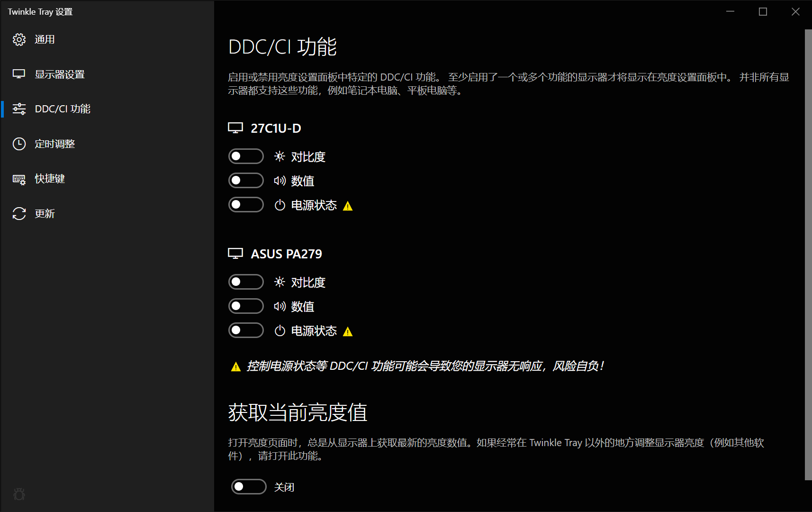Click warning triangle next to 27C1U-D 电源状态
The image size is (812, 512).
348,206
